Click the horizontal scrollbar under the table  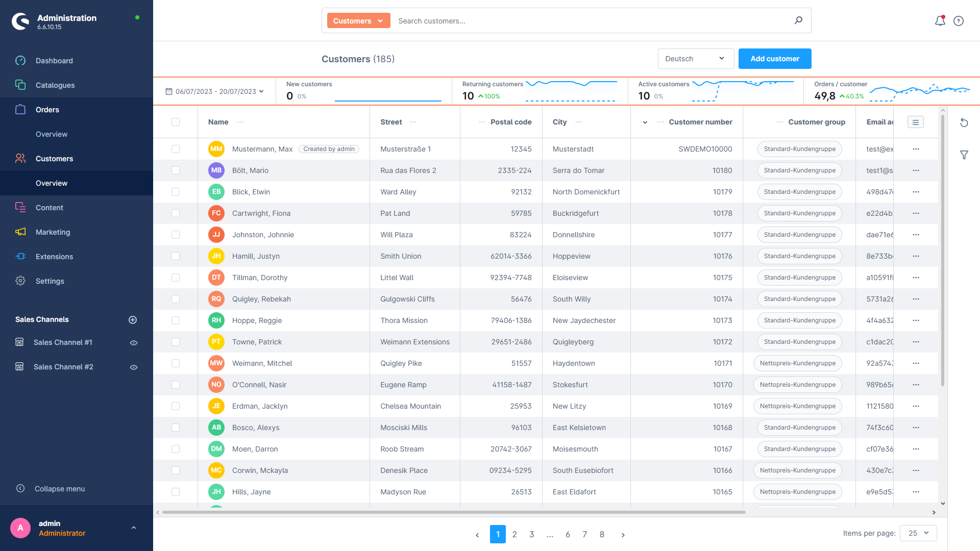tap(453, 512)
